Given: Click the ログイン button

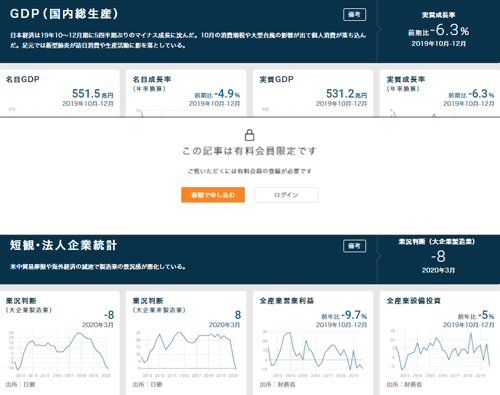Looking at the screenshot, I should tap(286, 195).
